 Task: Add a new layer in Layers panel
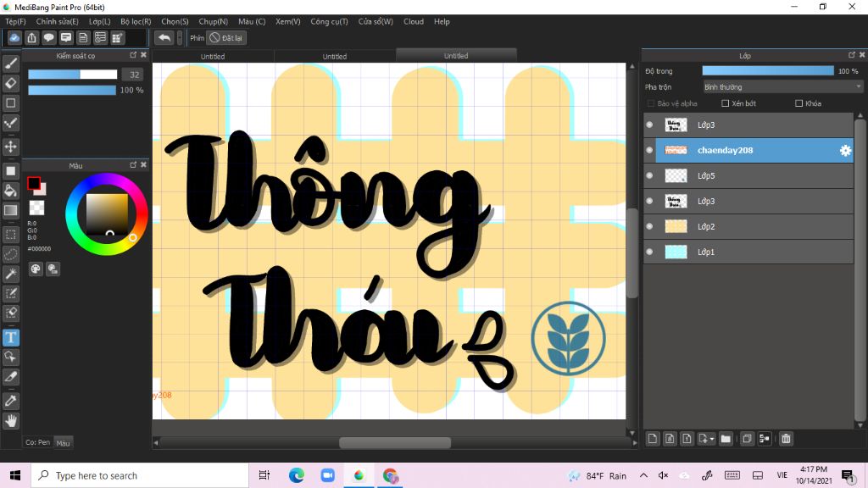point(653,439)
